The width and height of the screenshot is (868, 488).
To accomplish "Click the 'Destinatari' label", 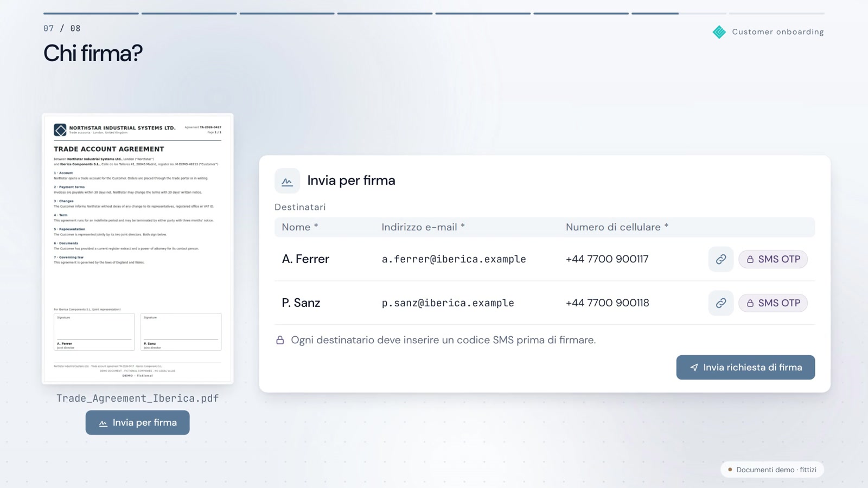I will tap(300, 207).
